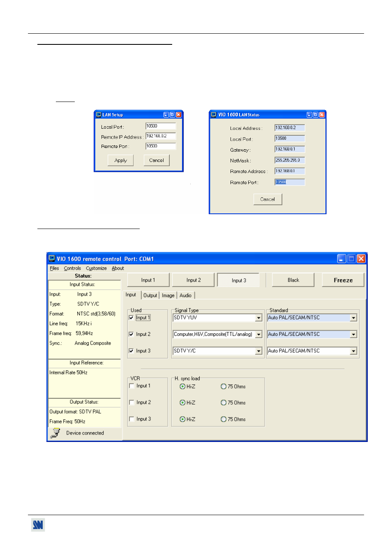
Task: Select the Input 1 source button
Action: 148,280
